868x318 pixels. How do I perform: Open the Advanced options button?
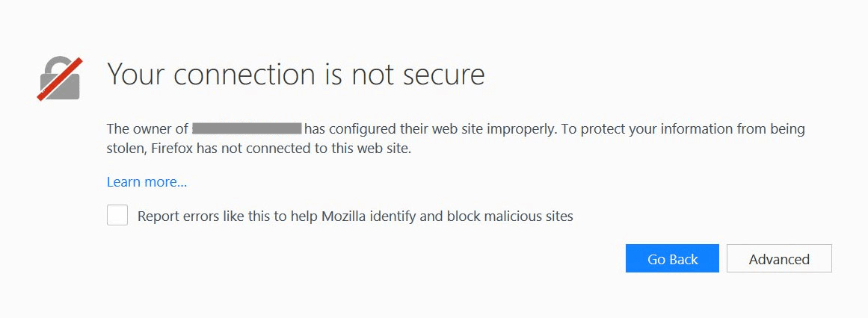[x=779, y=259]
